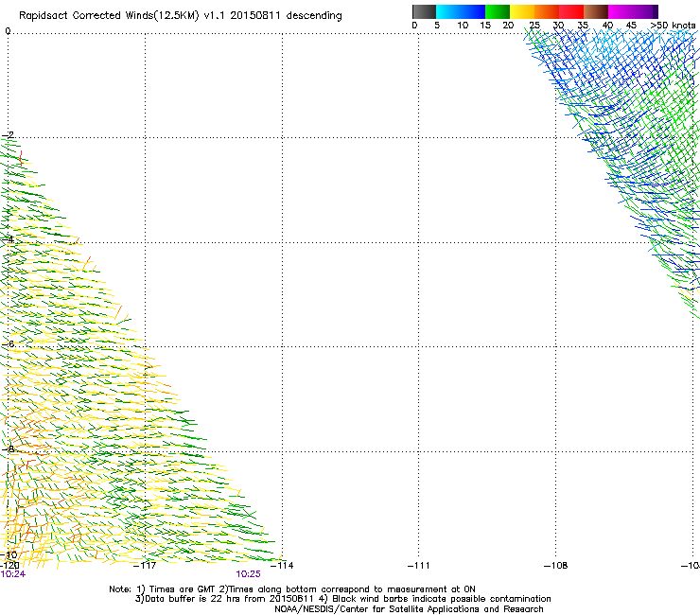This screenshot has width=700, height=615.
Task: Click the yellow 20-25 knots color segment
Action: click(522, 11)
